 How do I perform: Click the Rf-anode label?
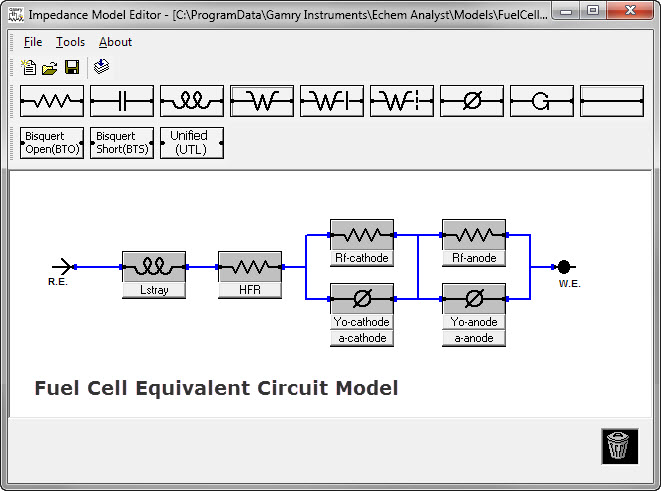[x=474, y=258]
